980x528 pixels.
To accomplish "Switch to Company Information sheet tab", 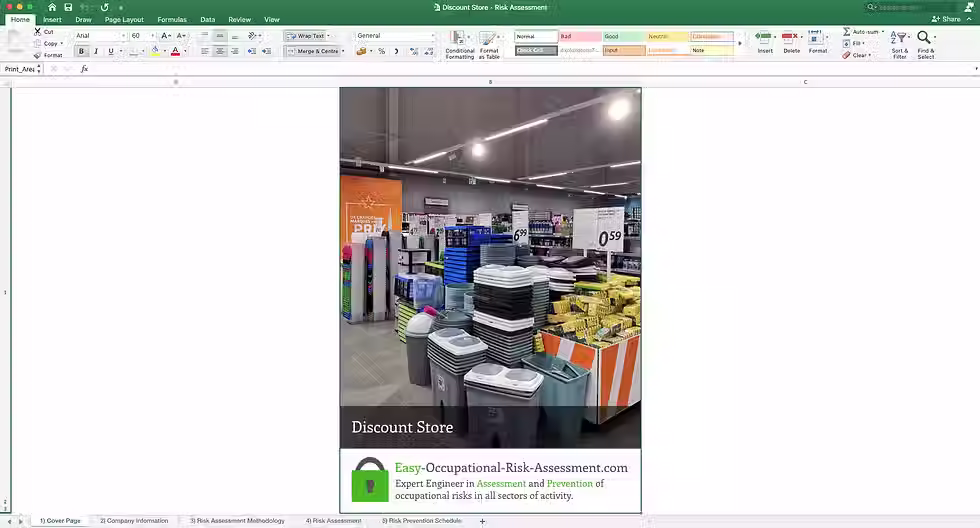I will [134, 521].
